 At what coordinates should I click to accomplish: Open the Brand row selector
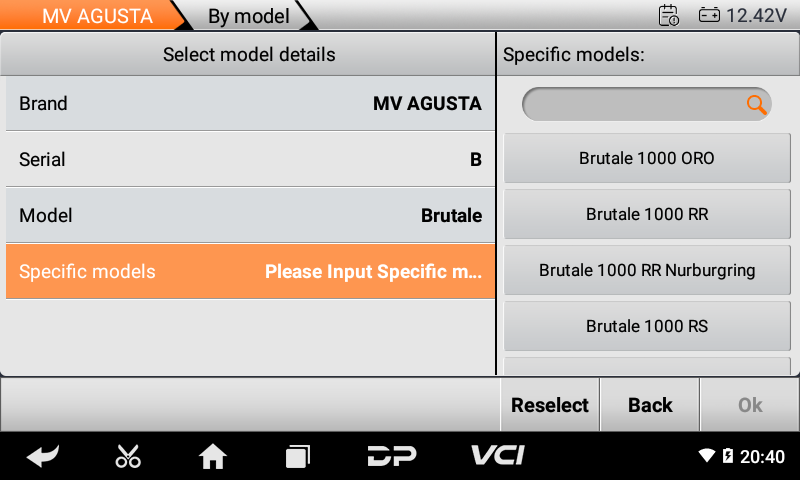[x=250, y=103]
